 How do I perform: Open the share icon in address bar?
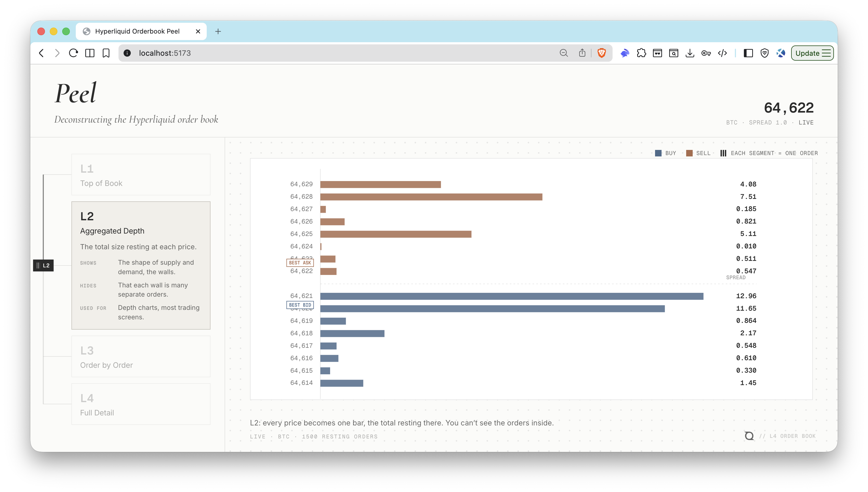[x=582, y=53]
